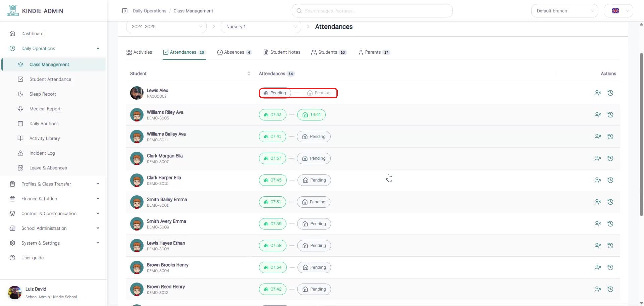Open attendance history for Smith Bailey Emma

(610, 202)
